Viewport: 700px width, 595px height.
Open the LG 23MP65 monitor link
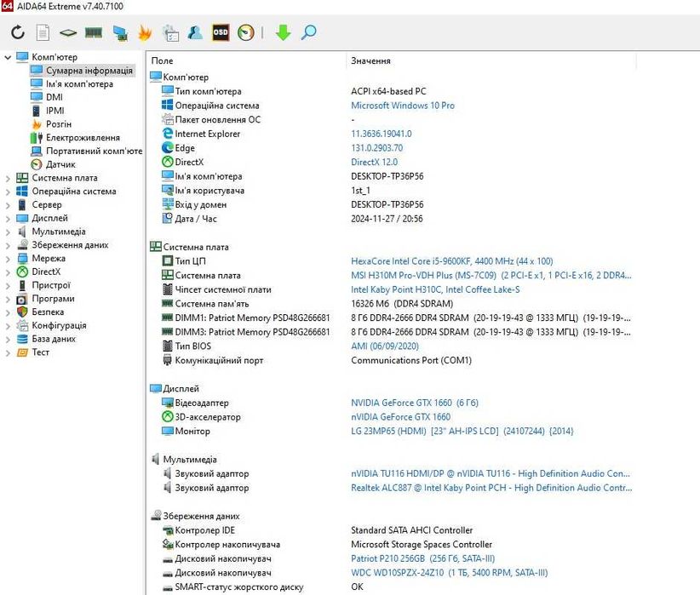[462, 432]
